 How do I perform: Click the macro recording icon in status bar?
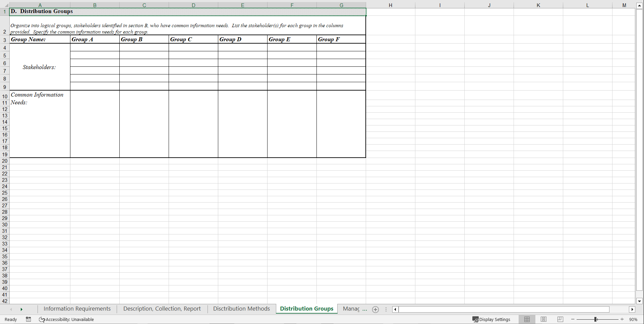click(28, 319)
